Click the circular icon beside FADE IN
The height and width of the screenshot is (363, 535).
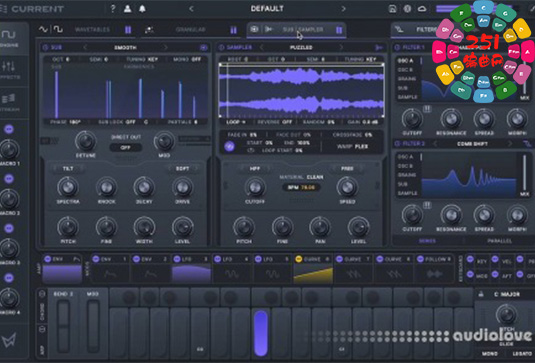pyautogui.click(x=230, y=147)
